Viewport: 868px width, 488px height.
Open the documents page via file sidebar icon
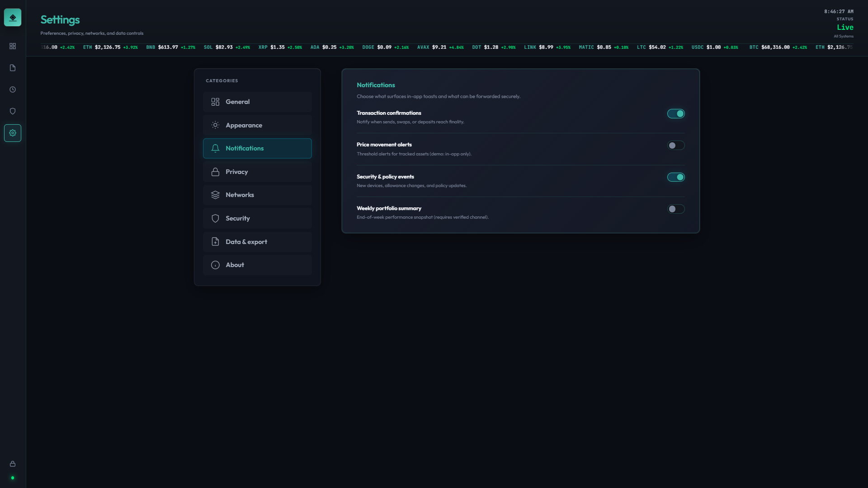point(13,68)
